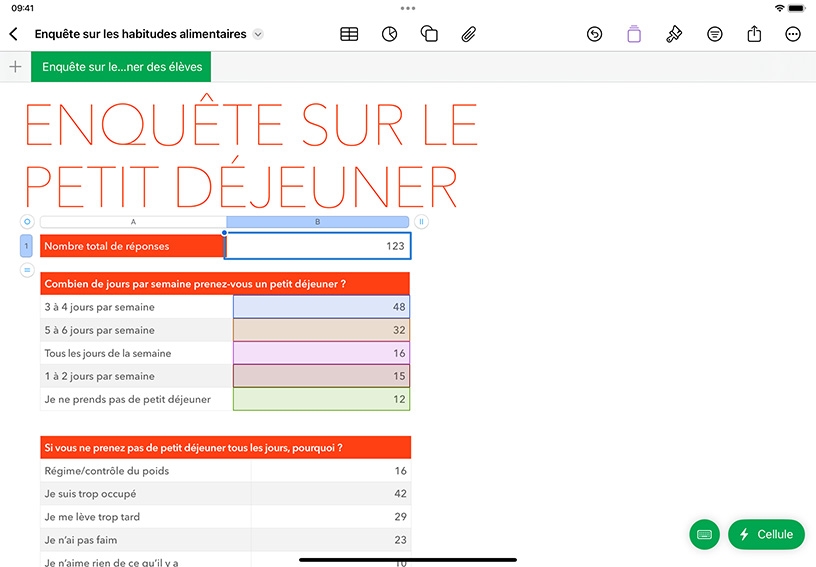Image resolution: width=816 pixels, height=567 pixels.
Task: Tap the multitasking three dots at top
Action: [408, 8]
